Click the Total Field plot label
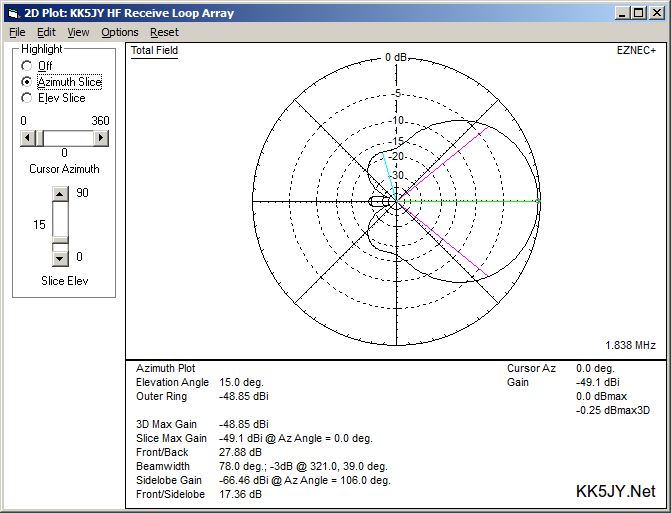This screenshot has height=513, width=671. click(x=154, y=50)
